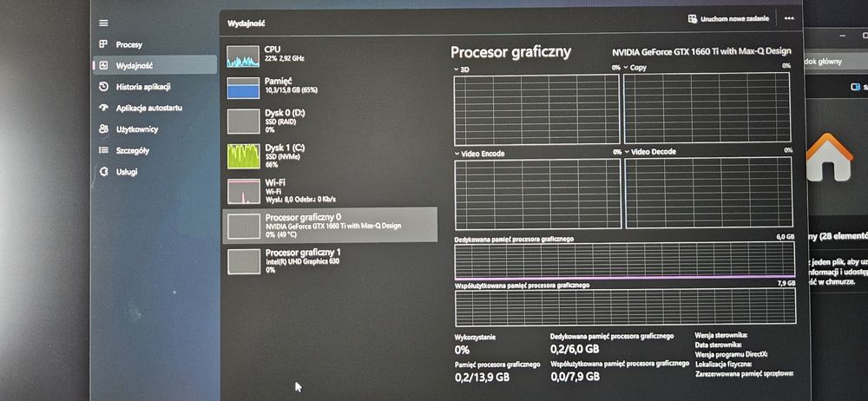Click the Wydajność sidebar icon
Screen dimensions: 868x401
[x=103, y=65]
